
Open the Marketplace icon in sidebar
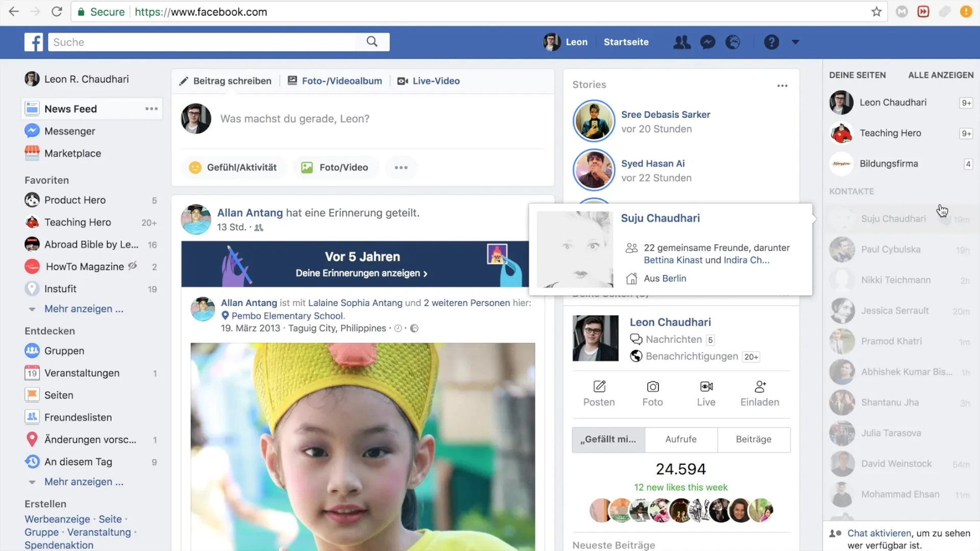[32, 153]
